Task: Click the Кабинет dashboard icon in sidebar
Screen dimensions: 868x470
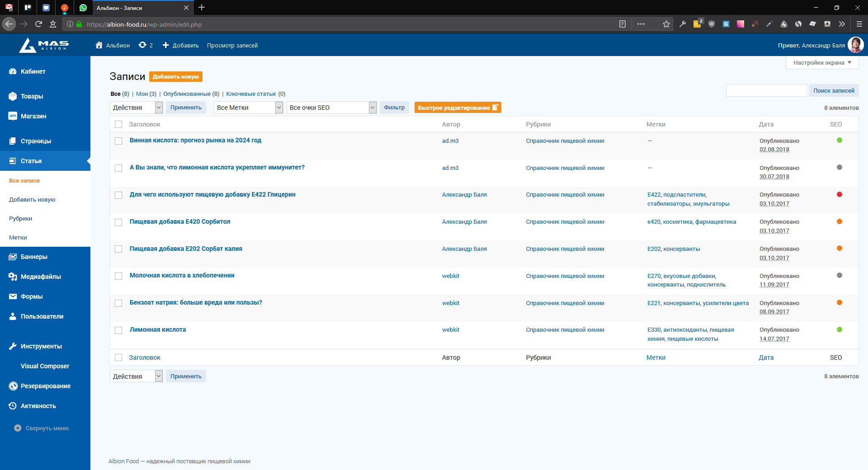Action: click(13, 71)
